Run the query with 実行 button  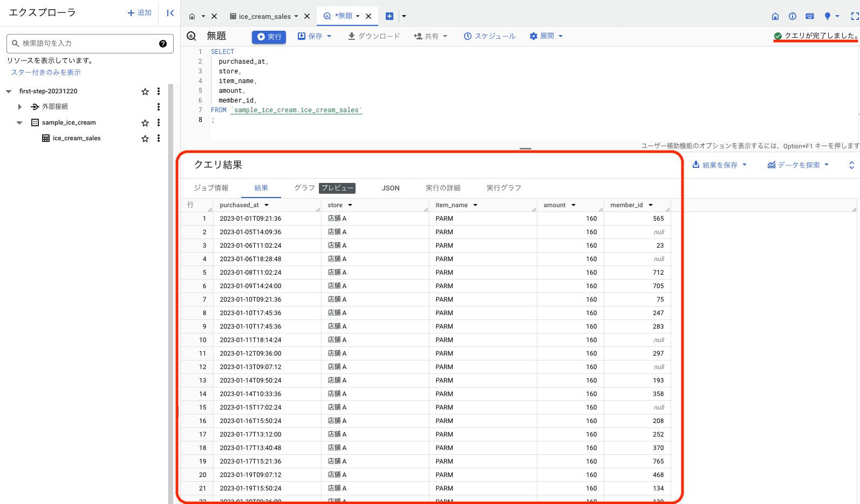click(269, 37)
